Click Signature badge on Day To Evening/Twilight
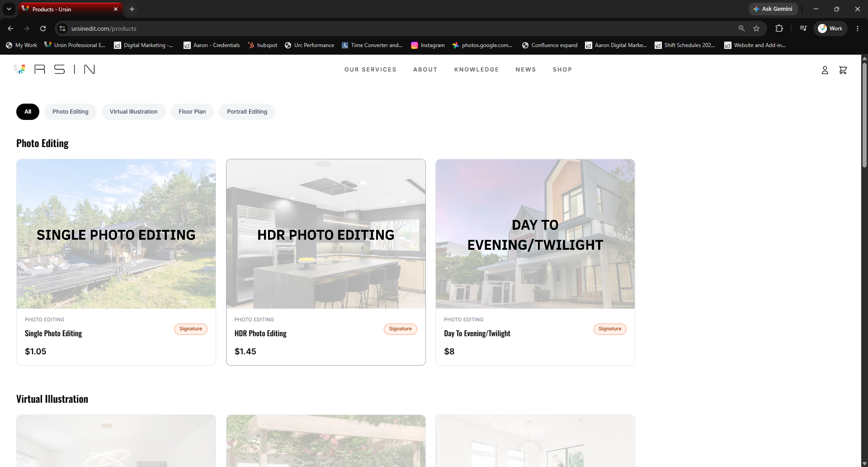Screen dimensions: 868x467 pos(610,329)
